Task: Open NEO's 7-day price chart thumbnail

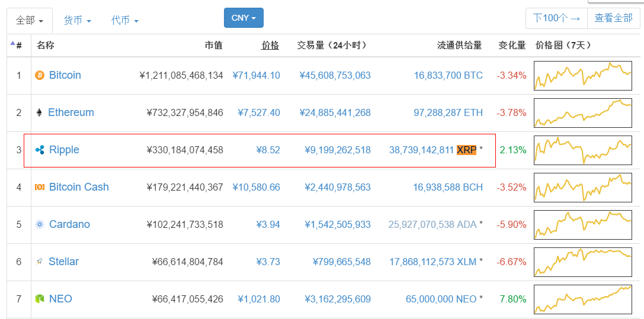Action: coord(582,299)
